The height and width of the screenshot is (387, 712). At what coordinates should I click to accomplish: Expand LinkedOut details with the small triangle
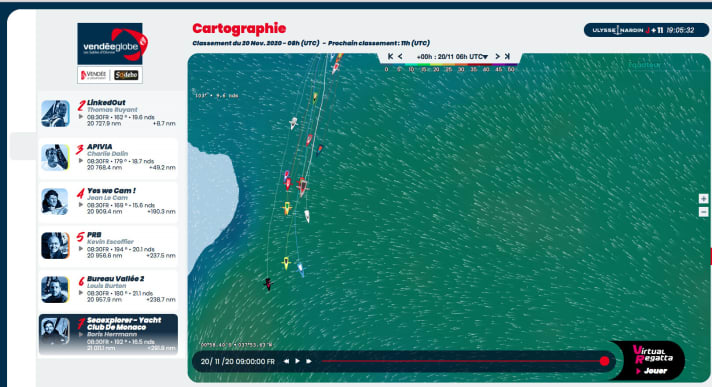[81, 117]
